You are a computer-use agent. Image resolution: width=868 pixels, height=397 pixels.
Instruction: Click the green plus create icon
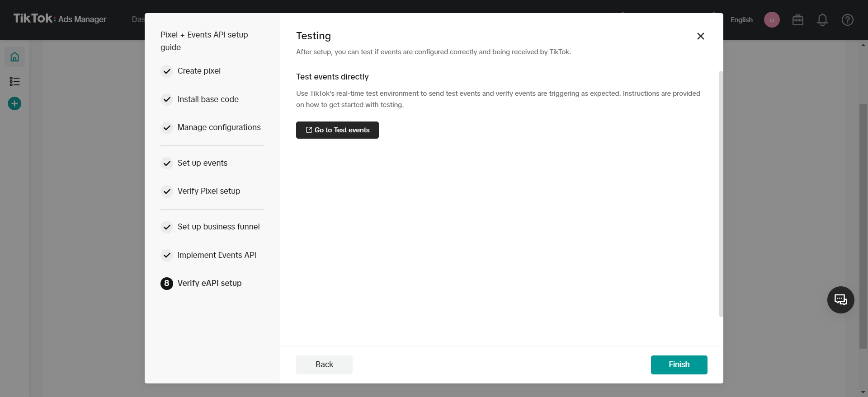[14, 104]
